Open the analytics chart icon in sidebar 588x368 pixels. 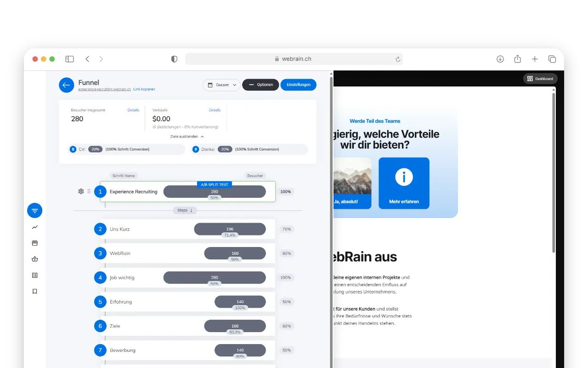point(34,227)
